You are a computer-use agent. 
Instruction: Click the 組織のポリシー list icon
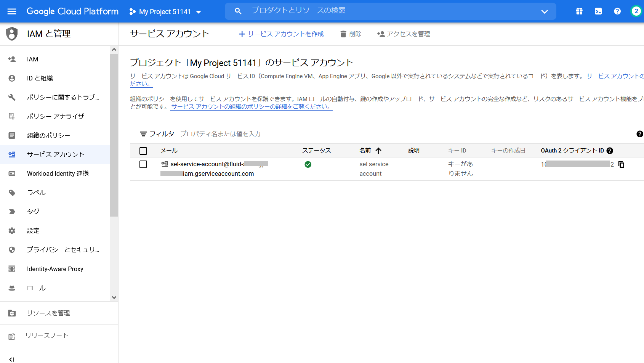pyautogui.click(x=12, y=135)
